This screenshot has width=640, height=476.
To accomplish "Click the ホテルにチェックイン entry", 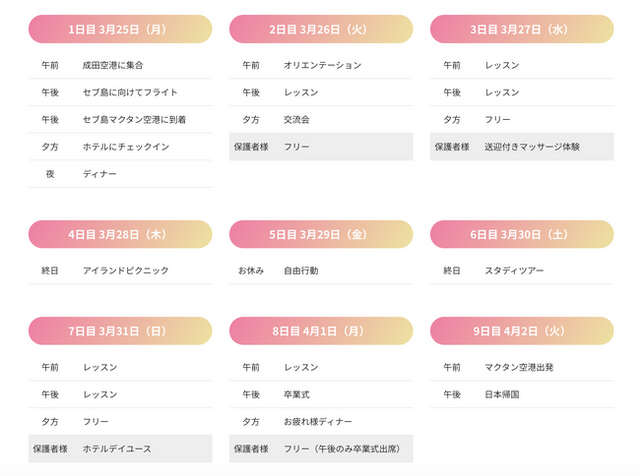I will point(126,147).
